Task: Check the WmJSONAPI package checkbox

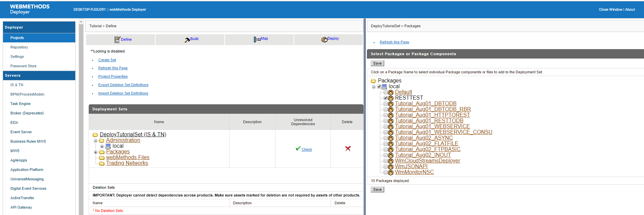Action: 386,167
